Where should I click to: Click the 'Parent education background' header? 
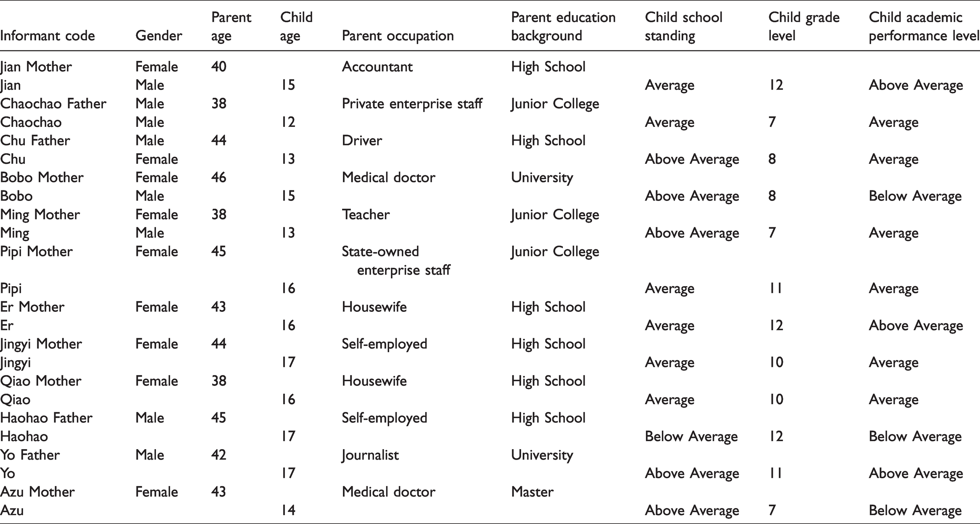pyautogui.click(x=563, y=26)
